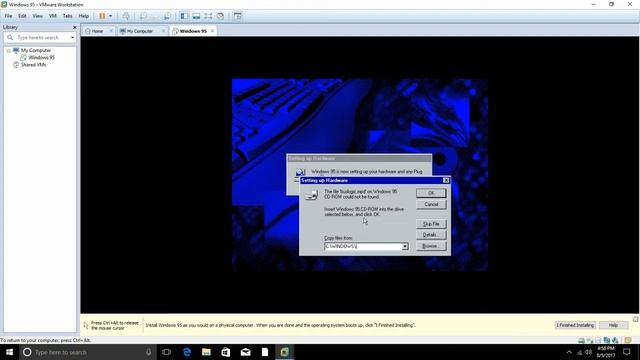Image resolution: width=640 pixels, height=360 pixels.
Task: Click the Skip File button
Action: click(431, 224)
